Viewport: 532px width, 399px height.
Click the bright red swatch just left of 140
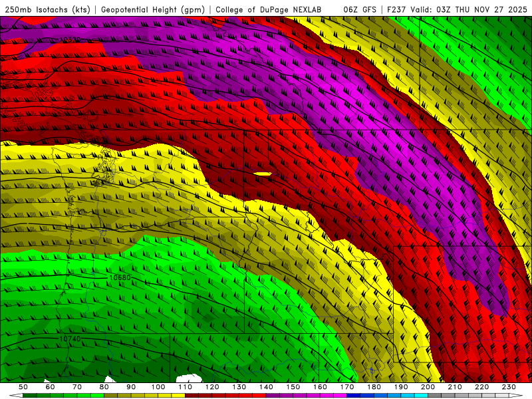(x=259, y=395)
